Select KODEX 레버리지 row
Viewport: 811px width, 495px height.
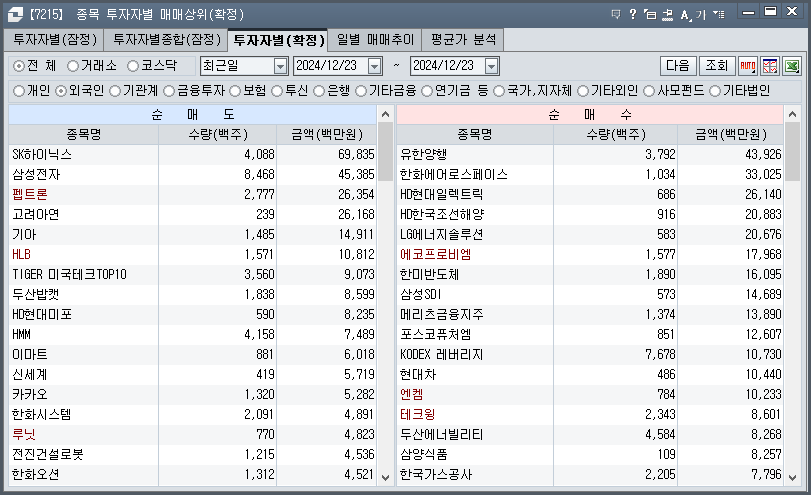coord(590,354)
